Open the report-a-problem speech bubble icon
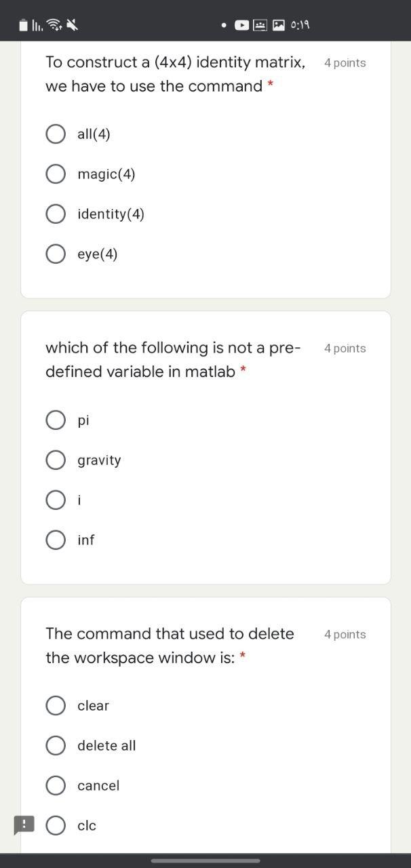Image resolution: width=411 pixels, height=868 pixels. tap(24, 825)
